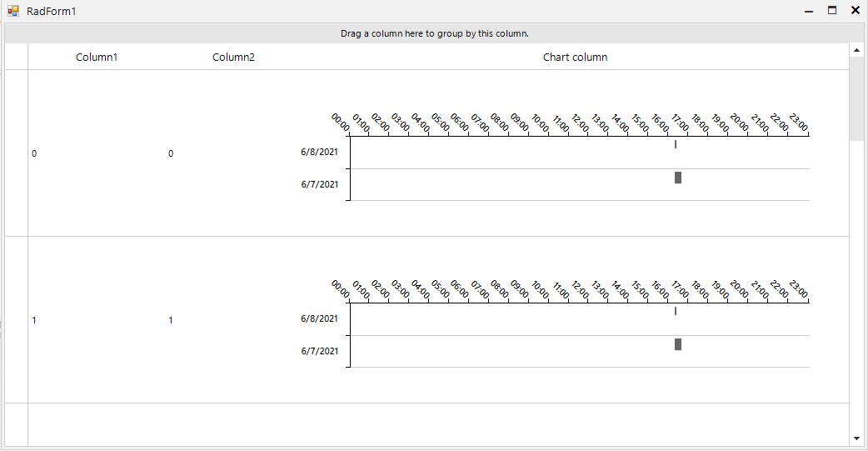This screenshot has width=868, height=451.
Task: Click the vertical scrollbar down arrow
Action: 856,438
